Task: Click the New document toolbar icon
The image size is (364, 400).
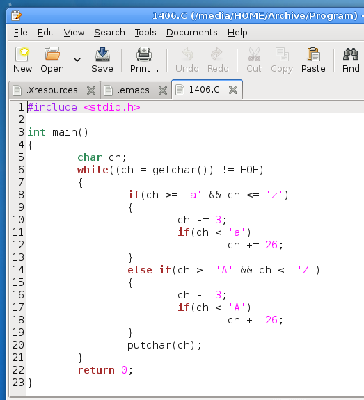Action: tap(22, 54)
